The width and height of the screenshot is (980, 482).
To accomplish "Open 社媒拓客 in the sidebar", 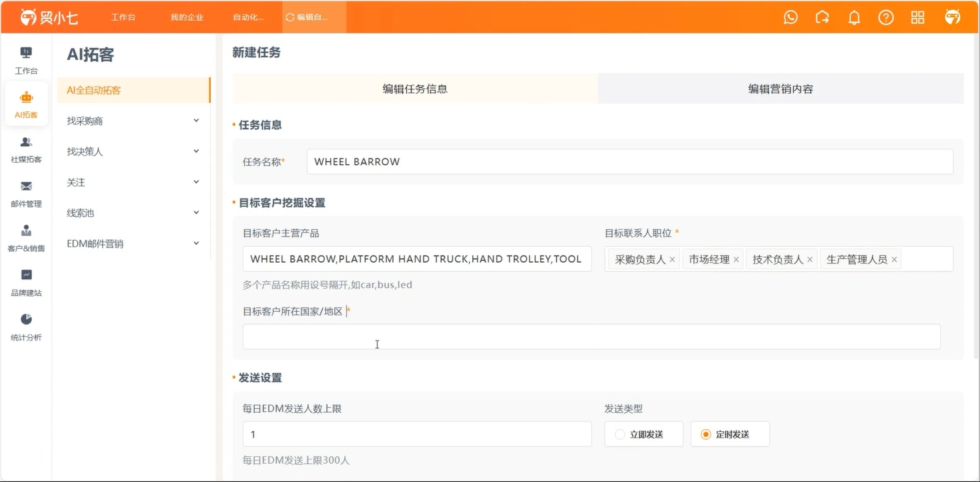I will [26, 149].
